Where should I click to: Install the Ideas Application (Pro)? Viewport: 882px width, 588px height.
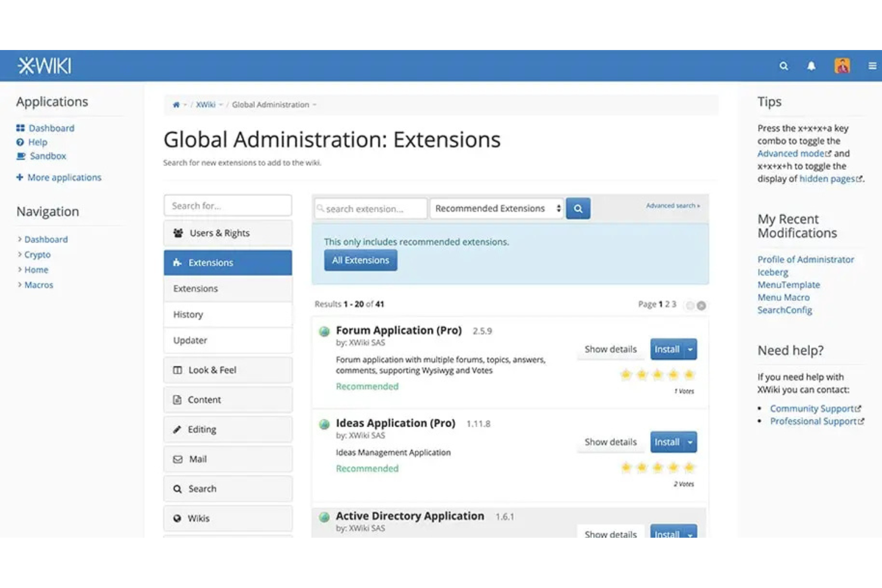(x=667, y=443)
